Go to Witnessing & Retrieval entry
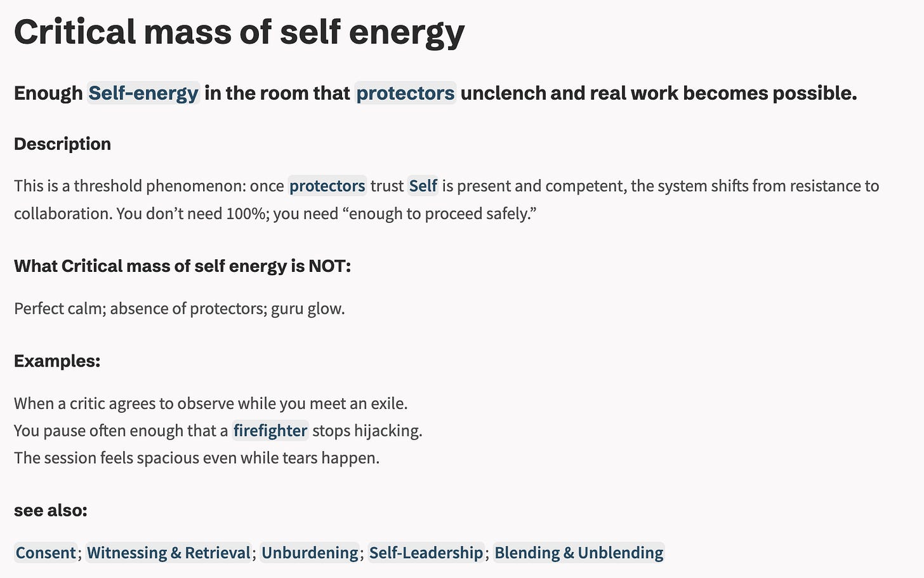 tap(169, 553)
